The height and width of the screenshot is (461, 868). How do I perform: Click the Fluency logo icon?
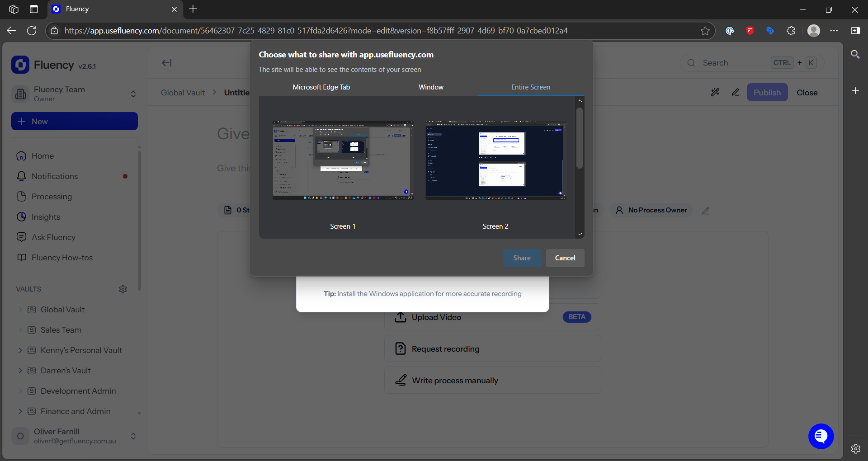tap(20, 65)
